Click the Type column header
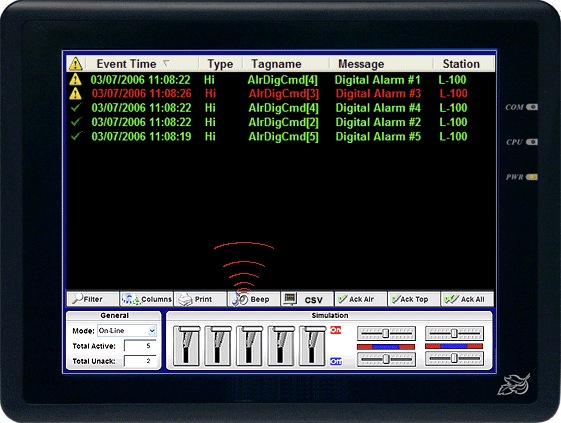This screenshot has width=561, height=423. 220,64
